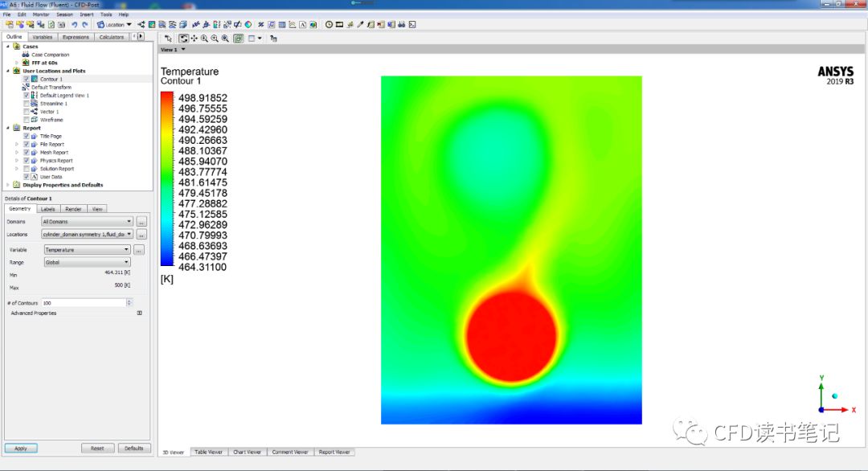
Task: Switch to the Labels tab
Action: 47,209
